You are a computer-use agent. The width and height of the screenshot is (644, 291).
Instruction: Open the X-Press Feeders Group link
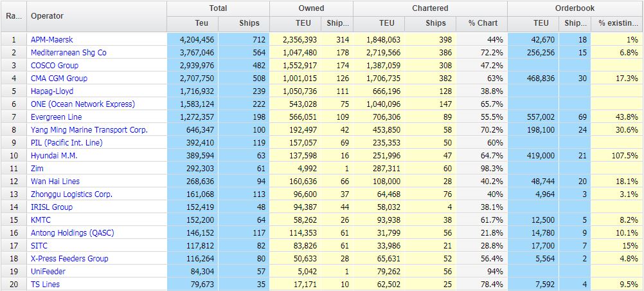(69, 258)
